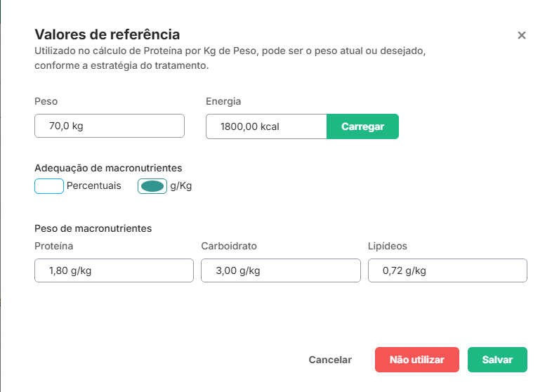Focus the Energia field with 1800,00 kcal
Screen dimensions: 559x392
(266, 127)
